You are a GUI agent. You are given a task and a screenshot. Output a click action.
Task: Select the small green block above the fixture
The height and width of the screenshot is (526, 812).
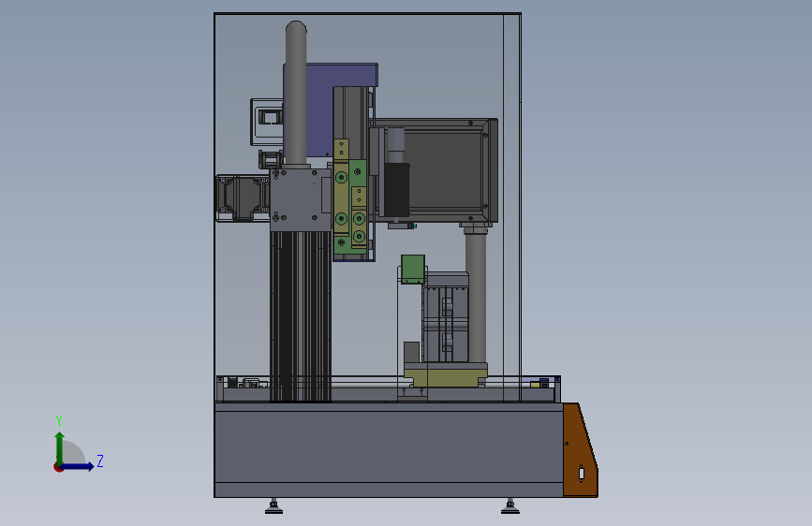click(413, 270)
